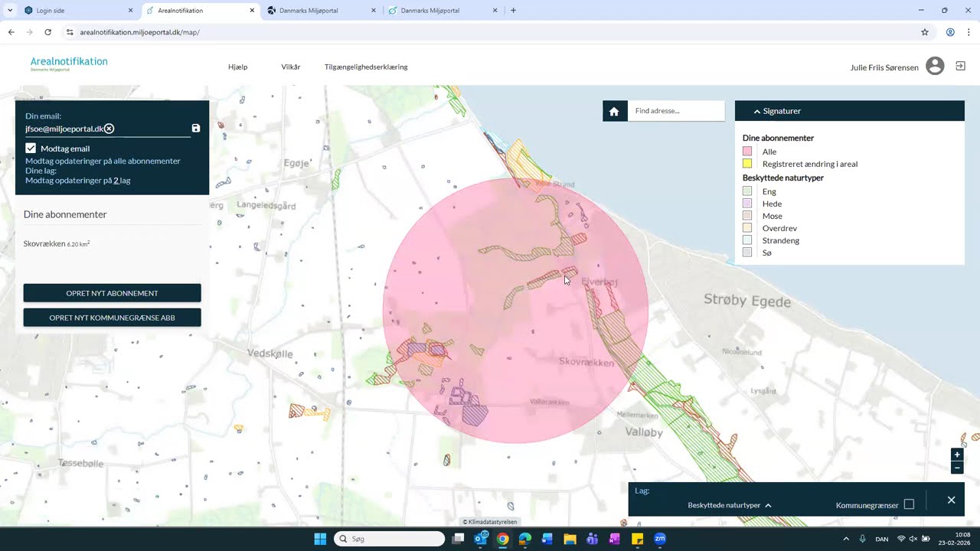Screen dimensions: 980x551
Task: Click the Overdrev legend swatch
Action: pos(747,228)
